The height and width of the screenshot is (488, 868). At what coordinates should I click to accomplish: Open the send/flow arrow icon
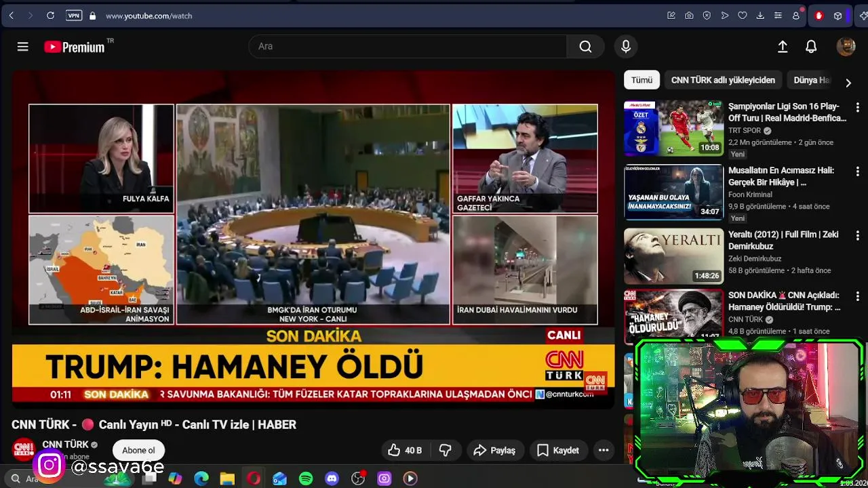pos(725,16)
